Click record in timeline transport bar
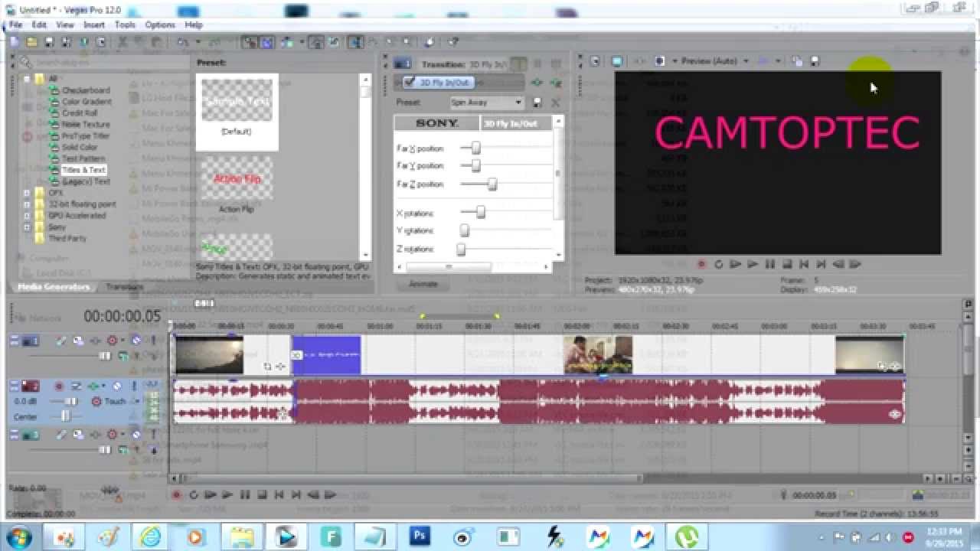This screenshot has height=551, width=980. click(x=176, y=495)
